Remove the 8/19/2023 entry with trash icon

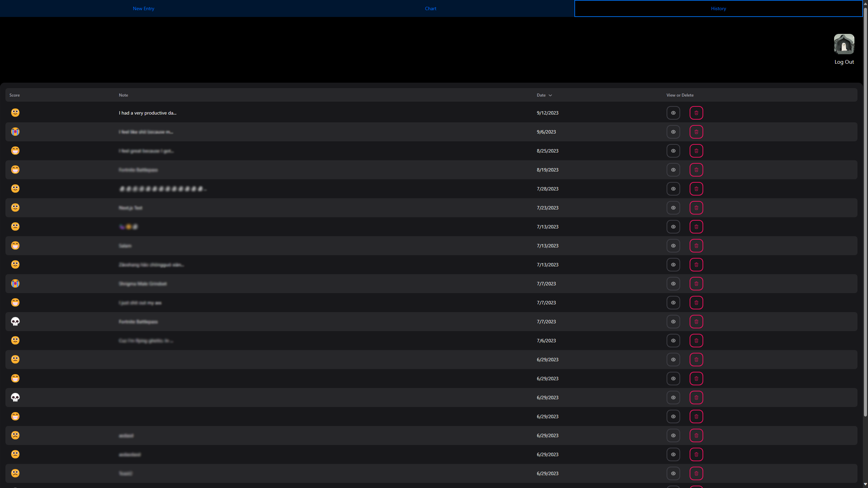coord(696,170)
